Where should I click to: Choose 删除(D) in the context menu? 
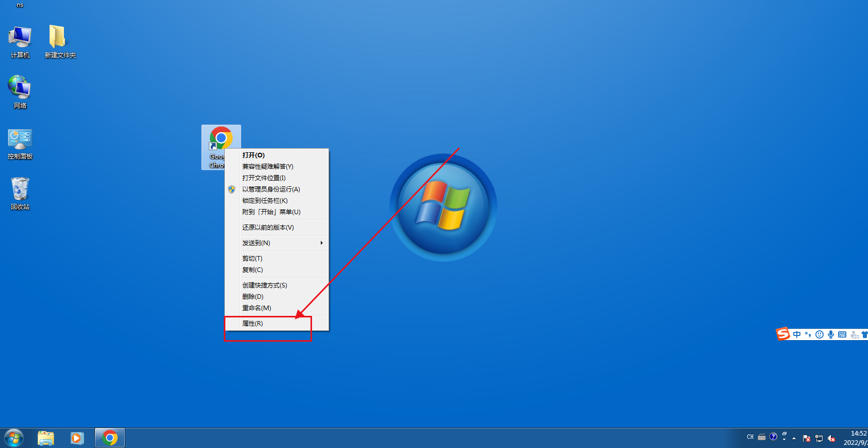[x=276, y=296]
